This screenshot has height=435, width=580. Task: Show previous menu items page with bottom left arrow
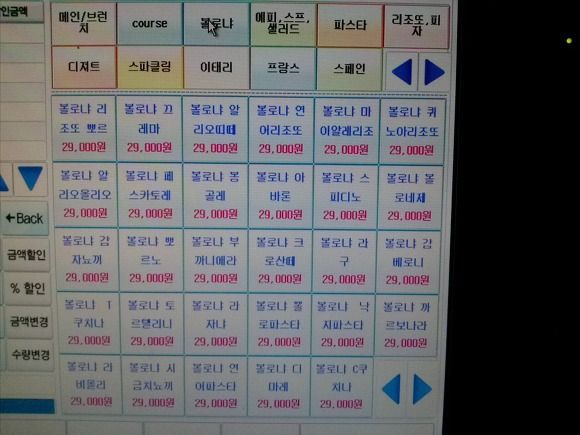coord(391,389)
